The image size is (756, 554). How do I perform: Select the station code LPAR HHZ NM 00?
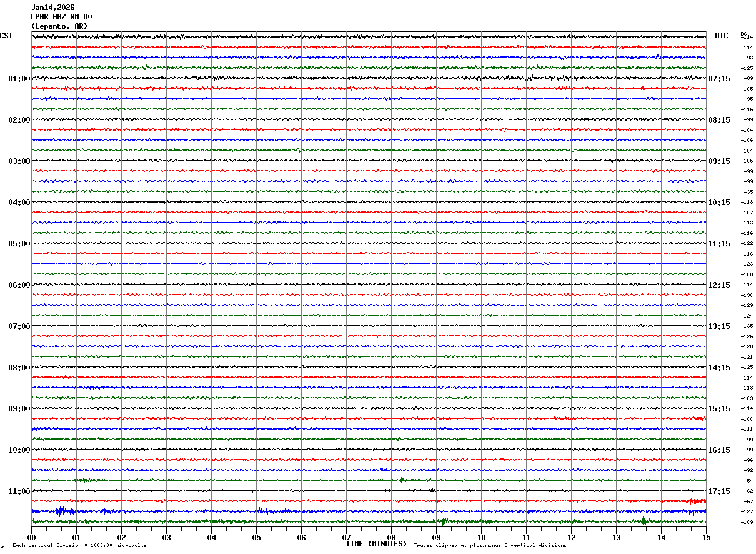(x=61, y=17)
